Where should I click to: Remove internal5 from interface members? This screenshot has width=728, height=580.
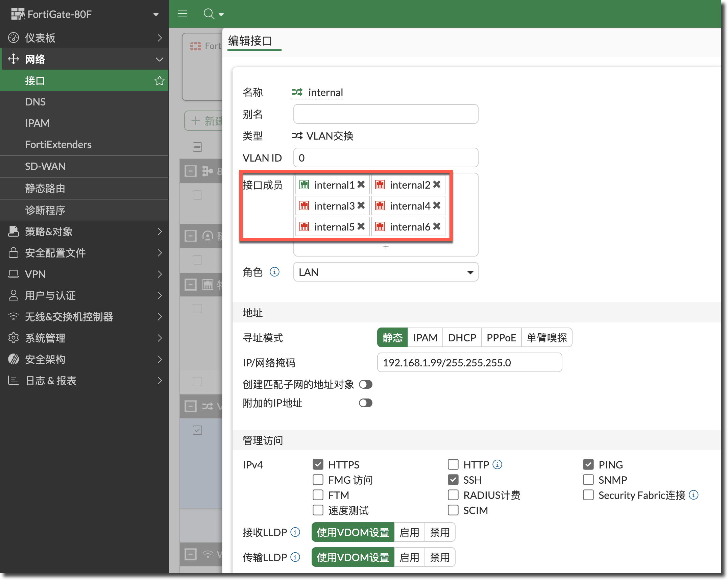tap(361, 226)
